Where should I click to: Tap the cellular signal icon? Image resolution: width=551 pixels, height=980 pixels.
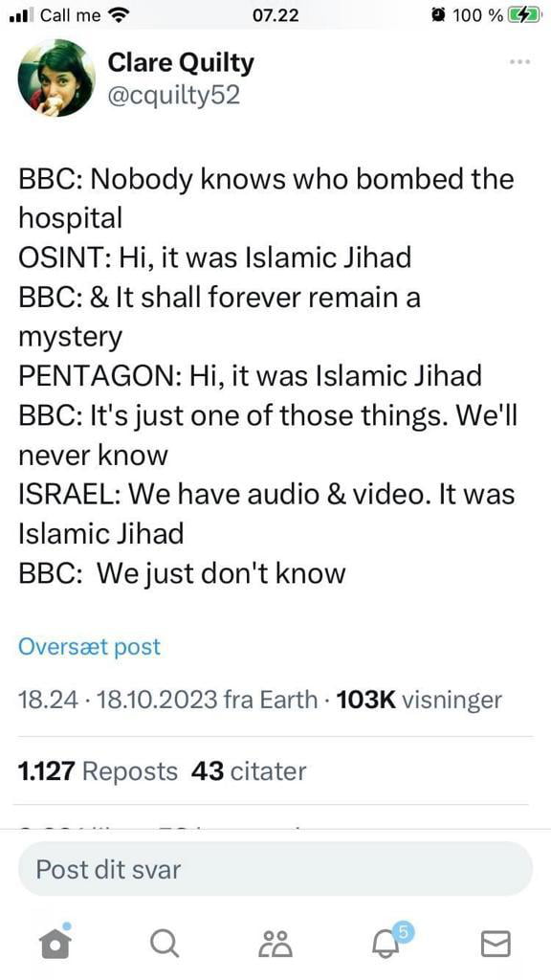21,14
